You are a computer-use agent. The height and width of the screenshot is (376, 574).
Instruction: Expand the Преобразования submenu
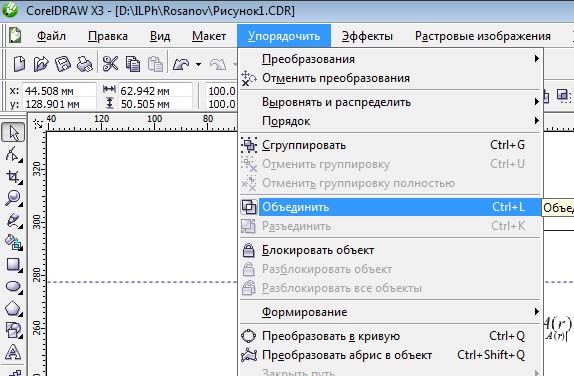tap(390, 59)
